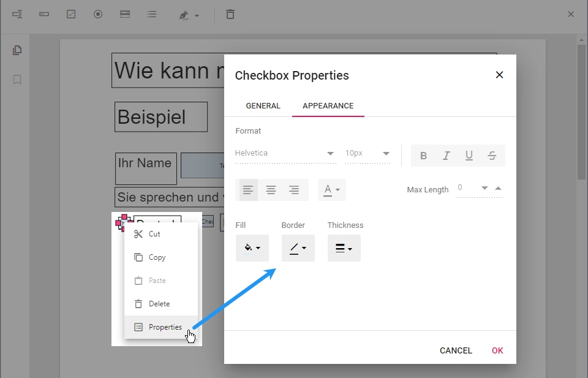Open the Helvetica font family dropdown
The image size is (588, 378).
pos(285,153)
